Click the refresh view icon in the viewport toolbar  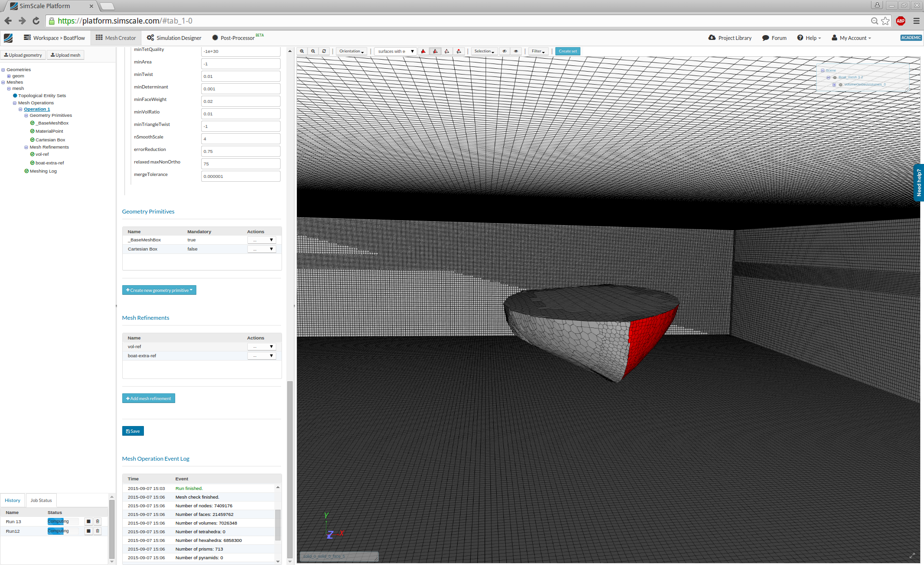coord(324,51)
